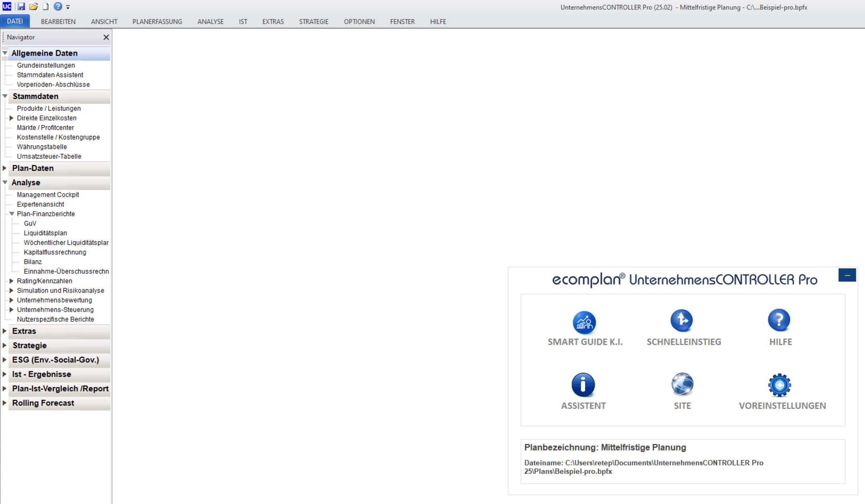865x504 pixels.
Task: Minimize the ecomplan start panel
Action: pyautogui.click(x=847, y=275)
